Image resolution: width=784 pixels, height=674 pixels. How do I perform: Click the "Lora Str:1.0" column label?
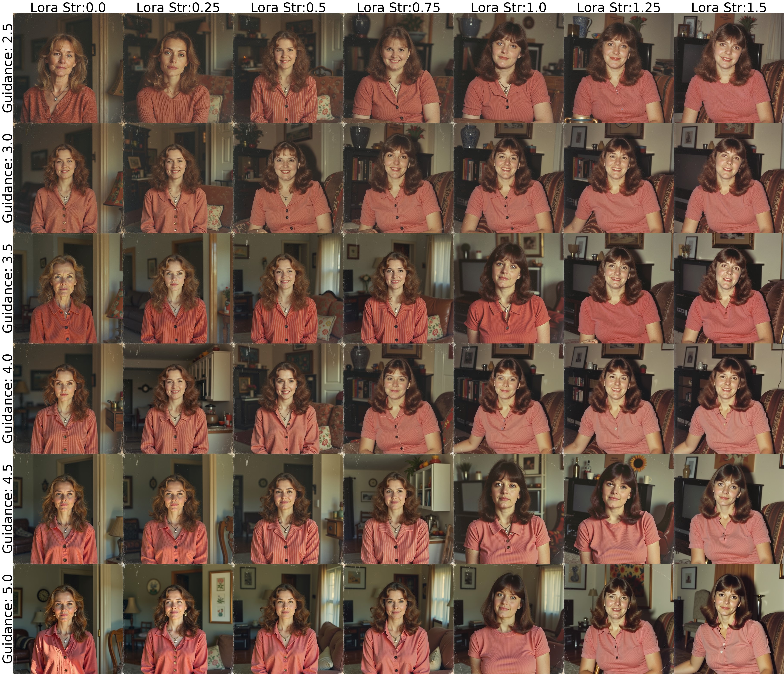[509, 7]
